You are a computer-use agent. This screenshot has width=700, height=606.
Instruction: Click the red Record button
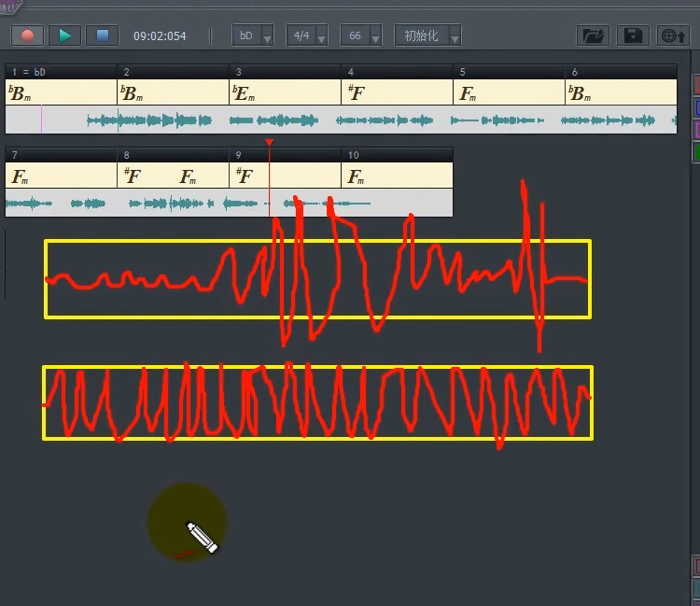pos(27,35)
